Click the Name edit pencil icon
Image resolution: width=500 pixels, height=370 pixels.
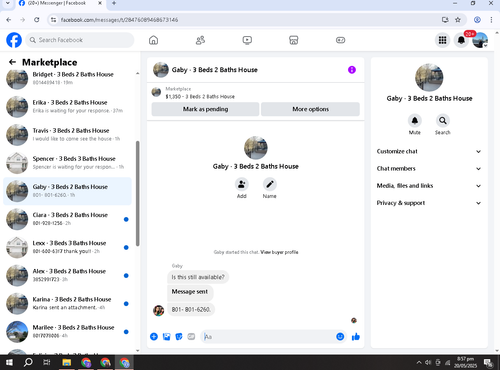pos(270,184)
